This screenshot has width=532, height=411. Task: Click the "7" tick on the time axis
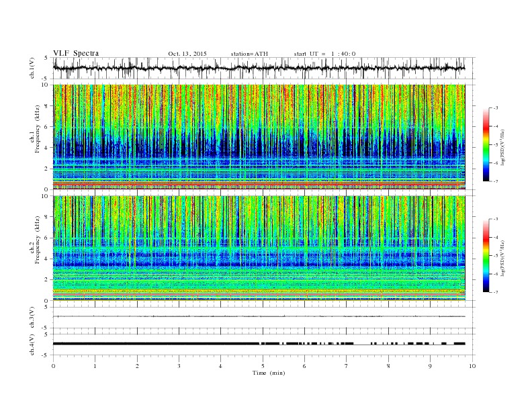click(x=347, y=366)
